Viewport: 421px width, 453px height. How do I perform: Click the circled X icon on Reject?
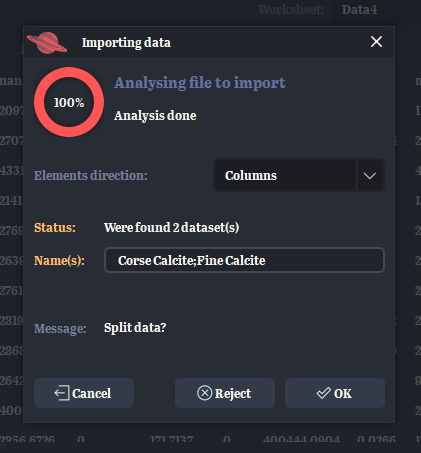204,393
